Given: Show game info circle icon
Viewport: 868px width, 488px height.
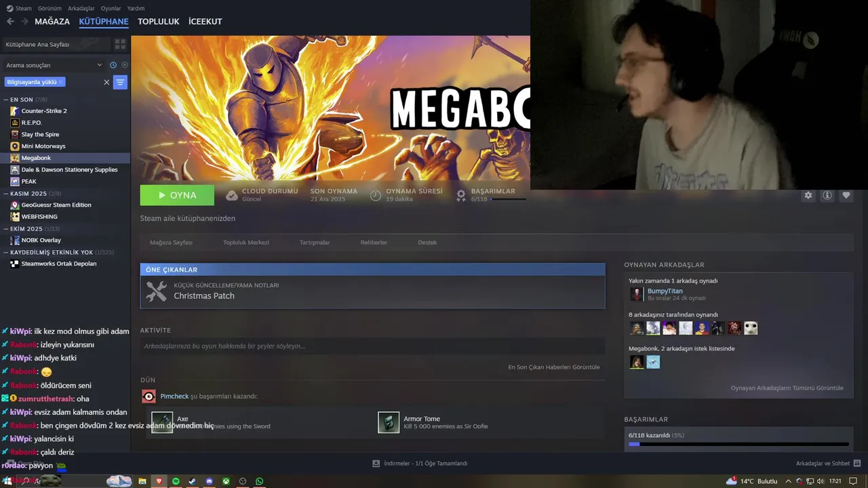Looking at the screenshot, I should [827, 195].
